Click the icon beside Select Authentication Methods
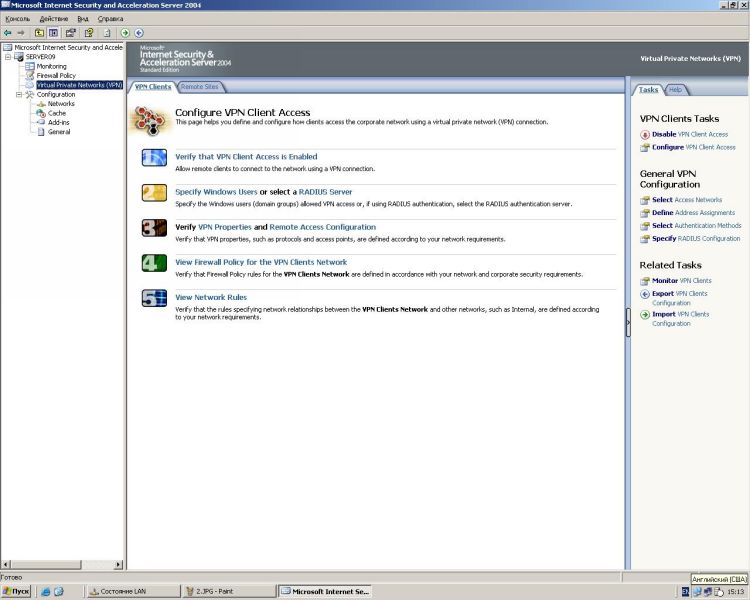 click(x=645, y=226)
